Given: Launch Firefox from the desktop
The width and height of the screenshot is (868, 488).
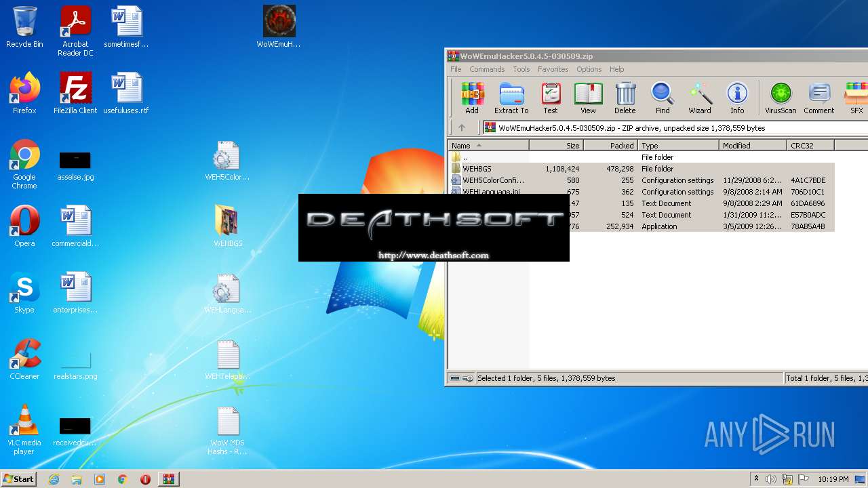Looking at the screenshot, I should tap(24, 94).
